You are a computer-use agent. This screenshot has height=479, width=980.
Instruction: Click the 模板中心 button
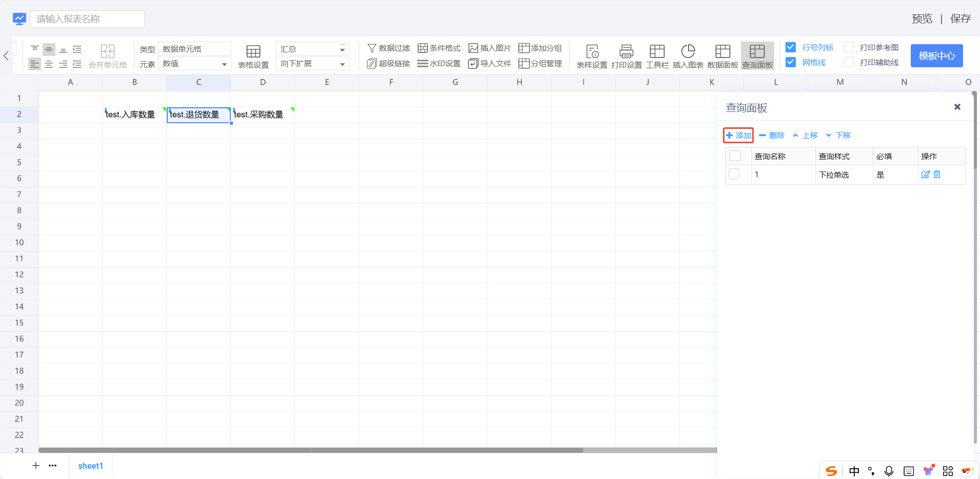coord(936,55)
